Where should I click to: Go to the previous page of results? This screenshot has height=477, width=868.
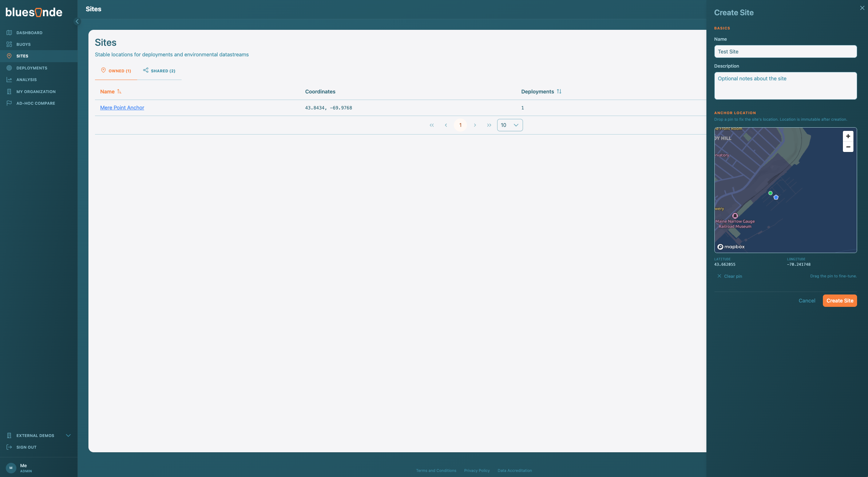click(x=446, y=125)
